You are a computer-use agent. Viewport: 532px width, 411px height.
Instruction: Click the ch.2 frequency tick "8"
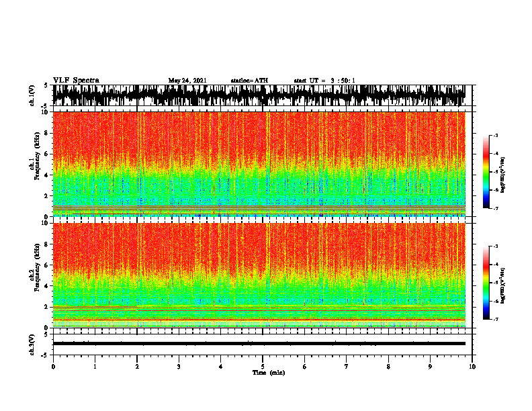pos(47,244)
